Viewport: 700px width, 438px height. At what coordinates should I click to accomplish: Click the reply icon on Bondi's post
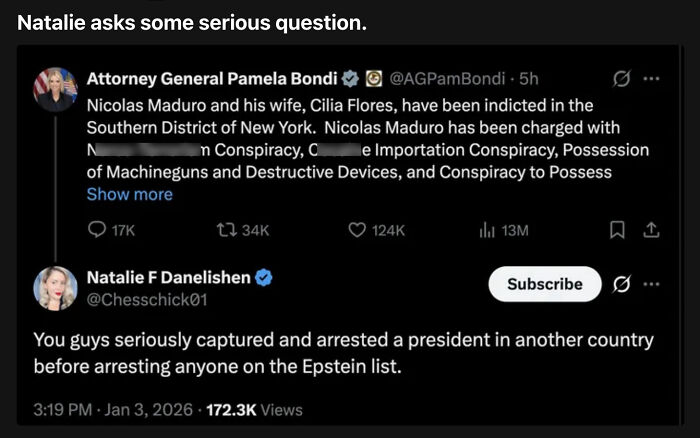coord(97,230)
